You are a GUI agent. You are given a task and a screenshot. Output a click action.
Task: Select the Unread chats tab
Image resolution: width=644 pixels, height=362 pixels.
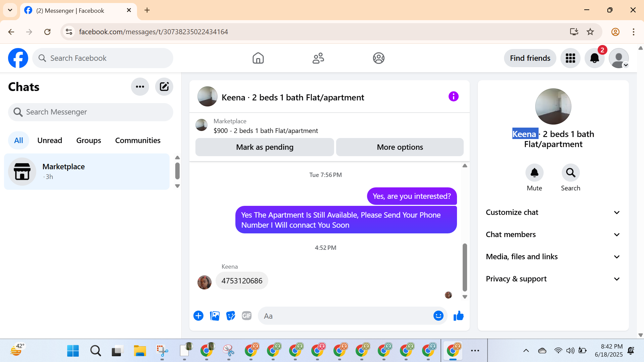click(50, 140)
